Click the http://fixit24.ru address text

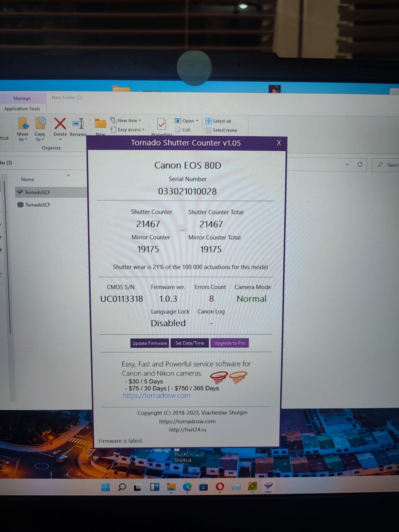[188, 430]
